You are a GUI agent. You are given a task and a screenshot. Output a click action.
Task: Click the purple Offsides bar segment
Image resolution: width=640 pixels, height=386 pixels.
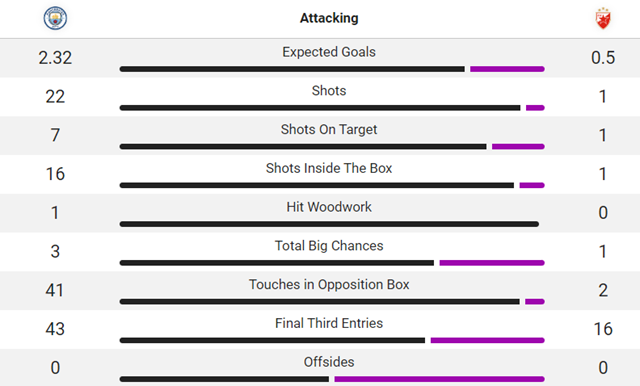440,379
